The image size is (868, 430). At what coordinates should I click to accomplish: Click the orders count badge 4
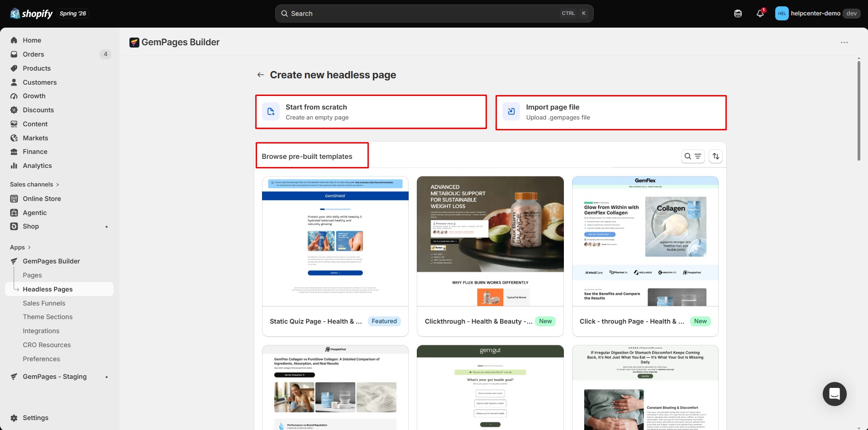point(105,54)
